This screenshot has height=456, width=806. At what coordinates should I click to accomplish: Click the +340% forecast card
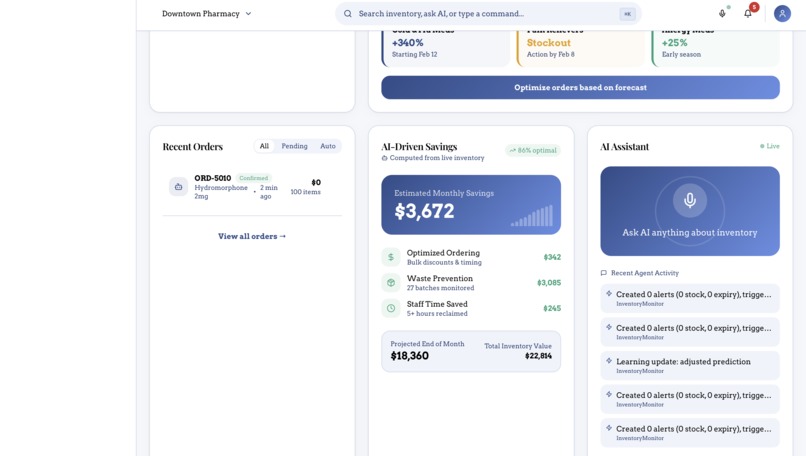pyautogui.click(x=445, y=47)
